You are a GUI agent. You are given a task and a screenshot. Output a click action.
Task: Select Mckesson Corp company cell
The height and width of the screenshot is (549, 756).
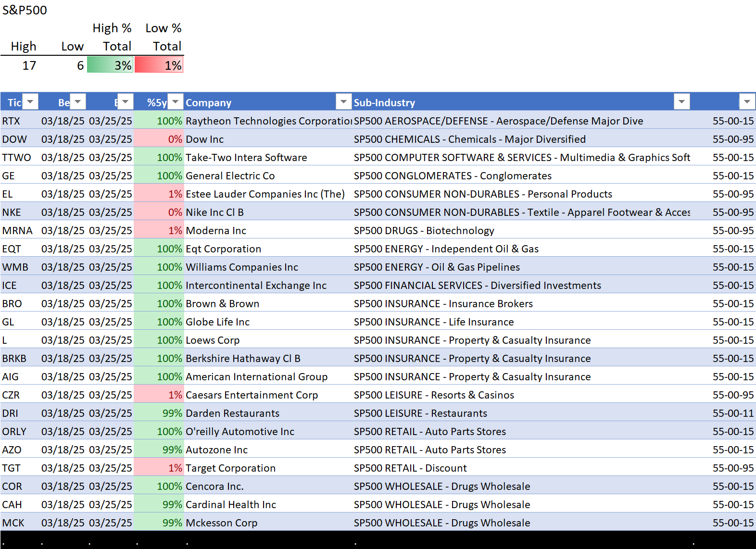pos(268,523)
